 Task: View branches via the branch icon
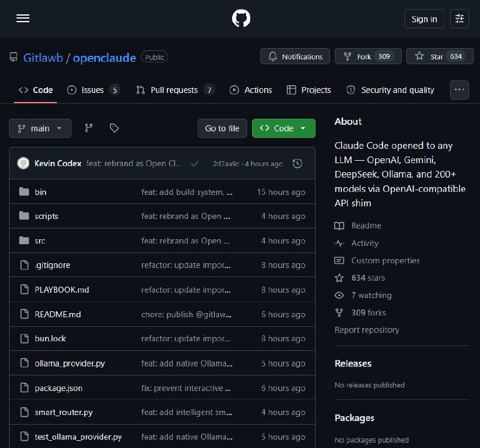pyautogui.click(x=89, y=128)
